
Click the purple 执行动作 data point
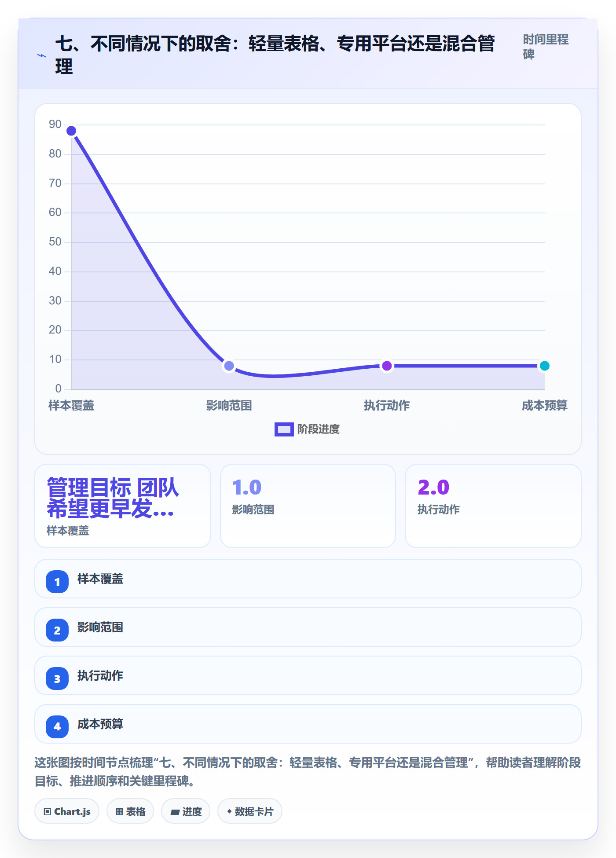tap(387, 366)
